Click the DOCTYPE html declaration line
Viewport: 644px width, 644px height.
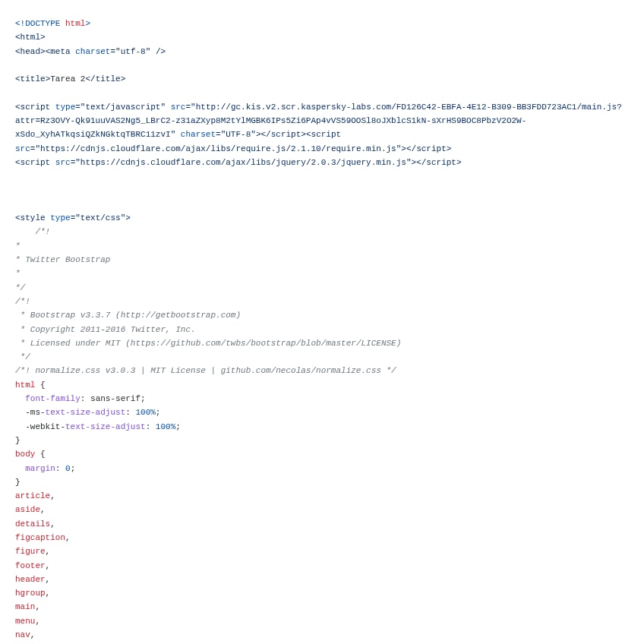coord(52,24)
